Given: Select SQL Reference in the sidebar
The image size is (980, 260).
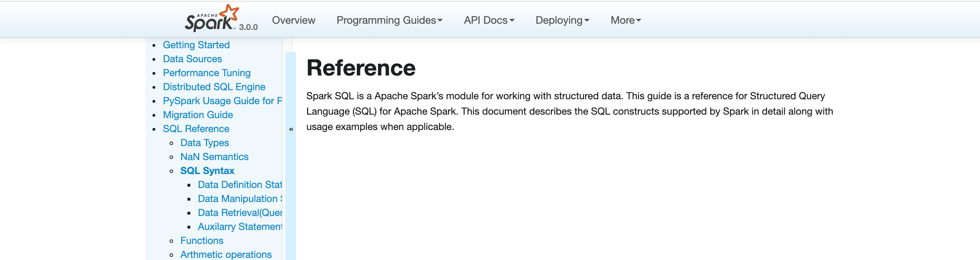Looking at the screenshot, I should coord(196,129).
